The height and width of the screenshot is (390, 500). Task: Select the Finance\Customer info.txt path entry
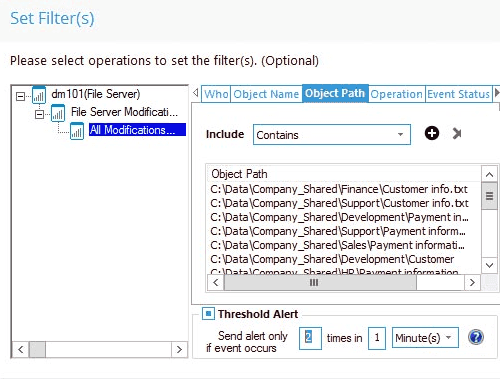pyautogui.click(x=339, y=189)
